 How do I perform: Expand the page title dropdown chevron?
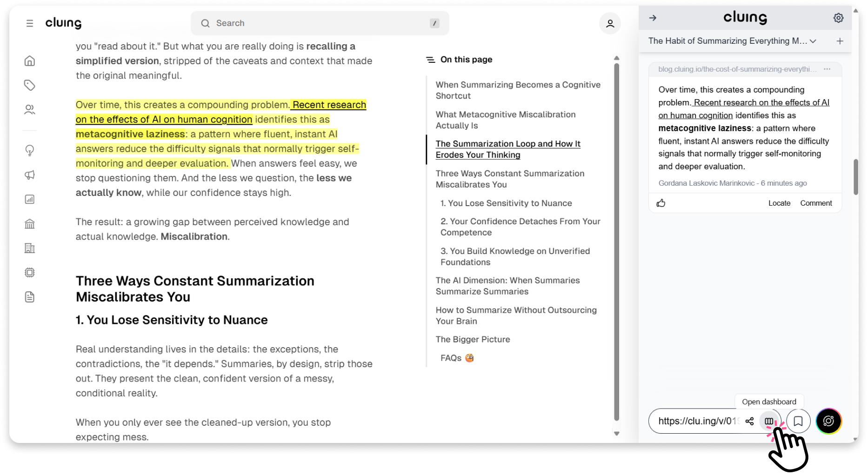[x=813, y=41]
